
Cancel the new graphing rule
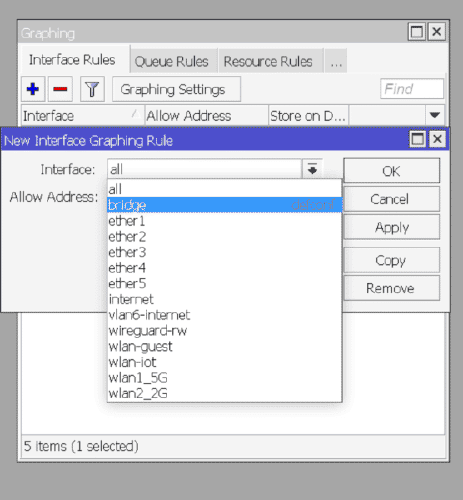(392, 199)
